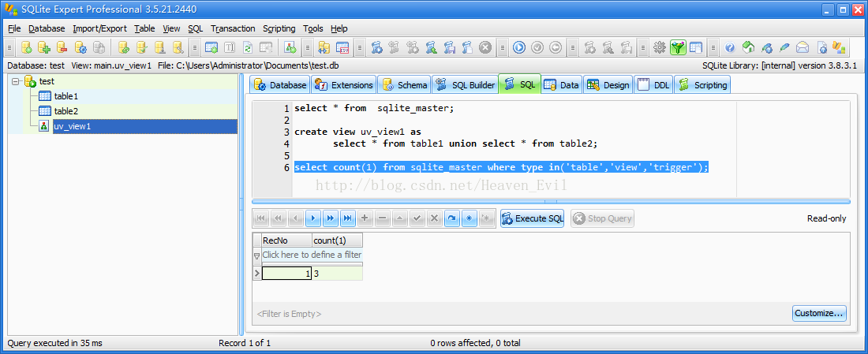Open Options with the gear toolbar icon
Image resolution: width=868 pixels, height=354 pixels.
coord(660,47)
